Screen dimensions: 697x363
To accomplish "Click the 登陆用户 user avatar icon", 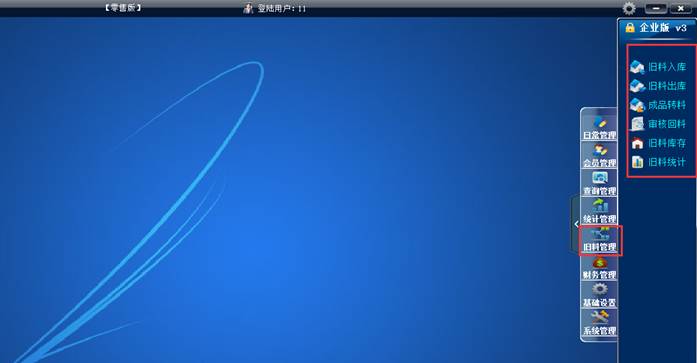I will click(x=248, y=8).
